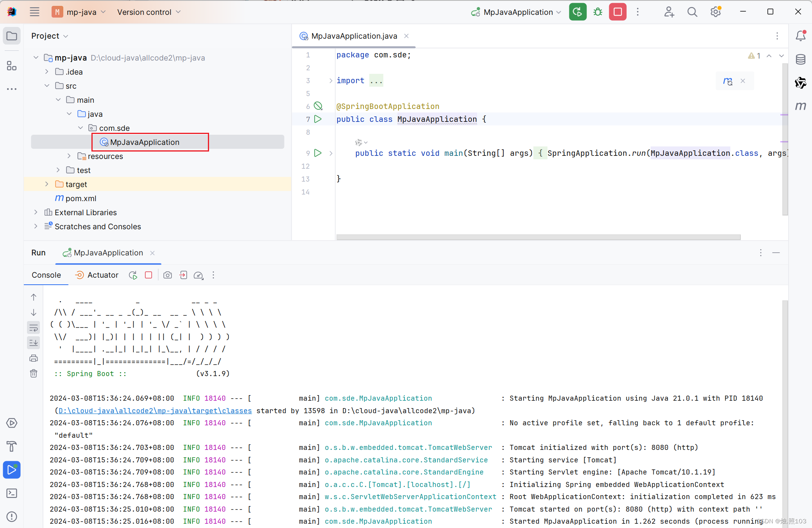Toggle scroll to end in console

pyautogui.click(x=34, y=343)
